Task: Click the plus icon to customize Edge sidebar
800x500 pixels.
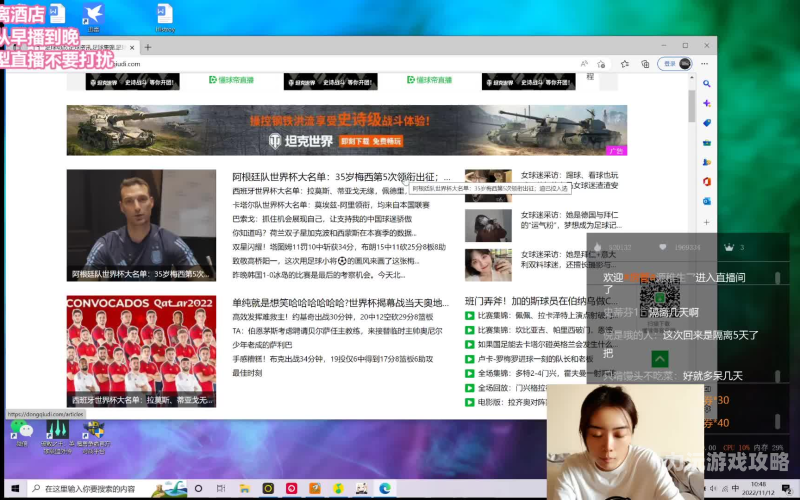Action: (x=707, y=222)
